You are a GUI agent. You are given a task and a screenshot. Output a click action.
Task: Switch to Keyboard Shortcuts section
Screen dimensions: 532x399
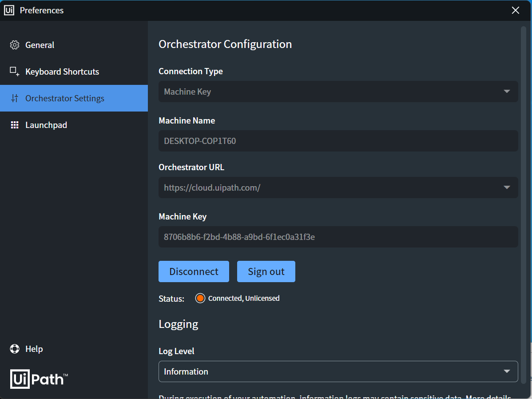[x=62, y=72]
